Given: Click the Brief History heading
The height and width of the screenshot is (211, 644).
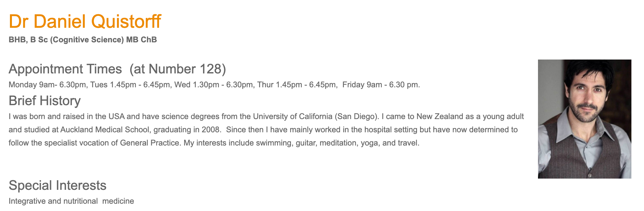Looking at the screenshot, I should pos(45,101).
